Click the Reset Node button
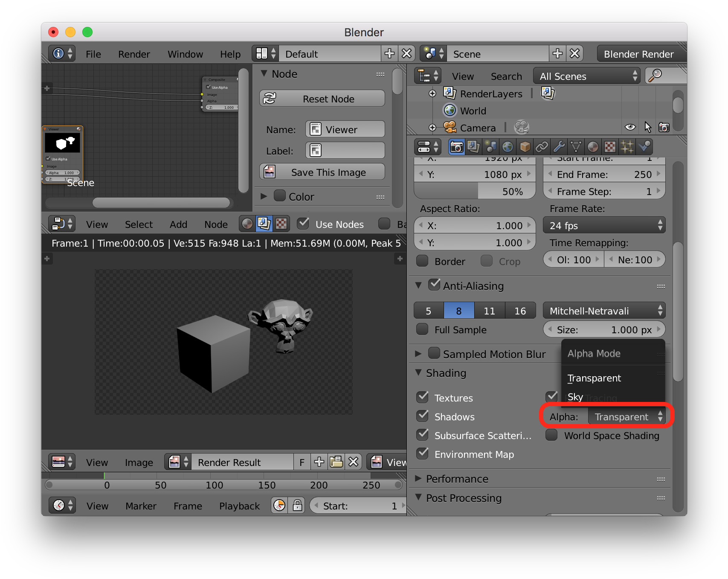This screenshot has width=728, height=579. point(322,99)
